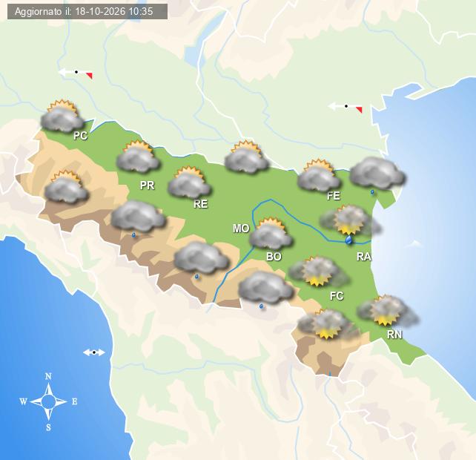This screenshot has width=476, height=460.
Task: Click the sun-and-cloud icon above RE
Action: (x=190, y=183)
